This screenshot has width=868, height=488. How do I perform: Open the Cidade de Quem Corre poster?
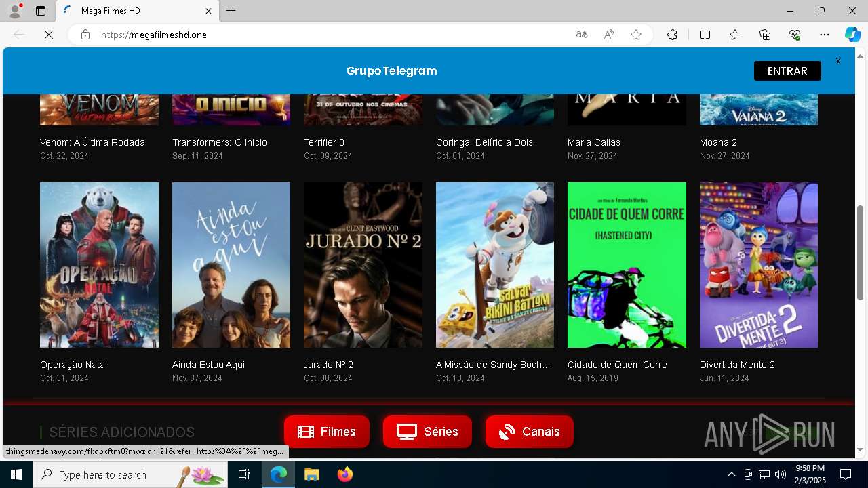click(x=627, y=265)
